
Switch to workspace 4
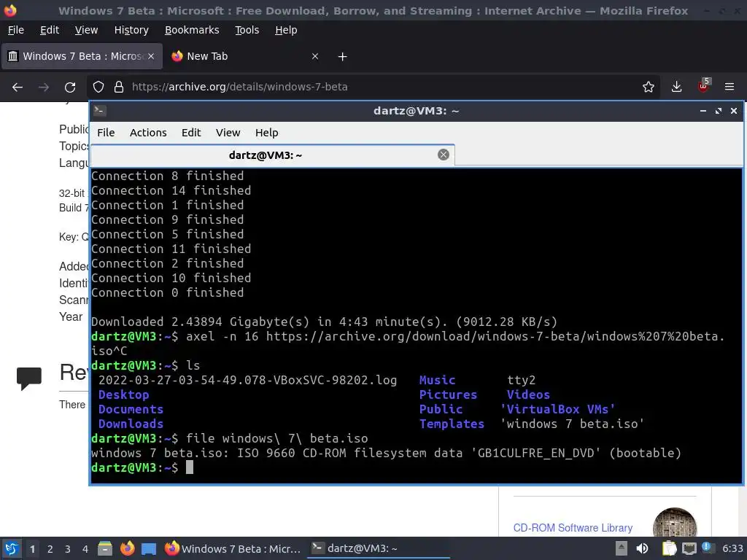point(85,548)
